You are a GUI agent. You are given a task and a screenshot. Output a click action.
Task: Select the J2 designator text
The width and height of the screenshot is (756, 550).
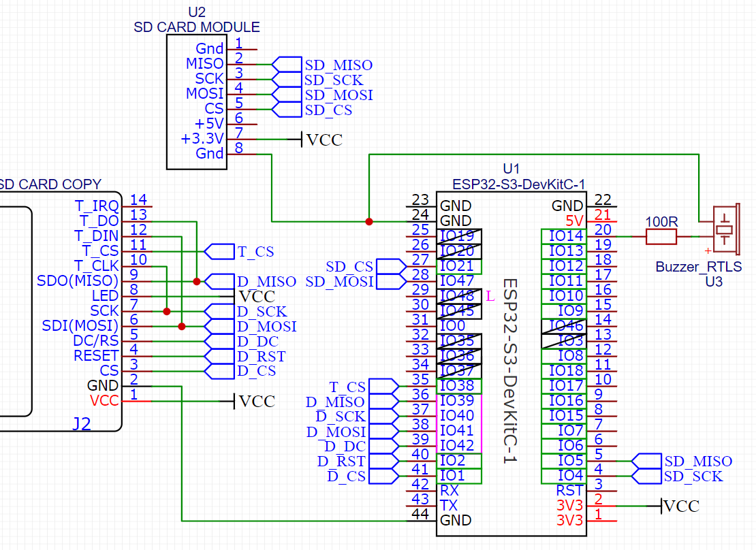click(82, 423)
